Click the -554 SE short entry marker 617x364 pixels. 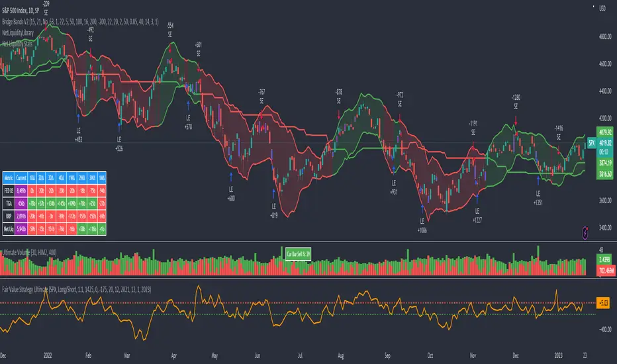170,30
